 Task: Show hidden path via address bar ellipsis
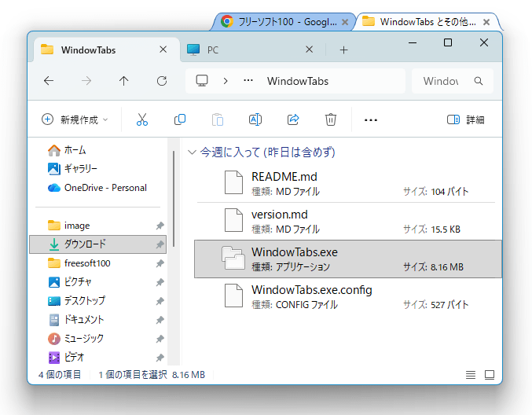click(x=248, y=81)
